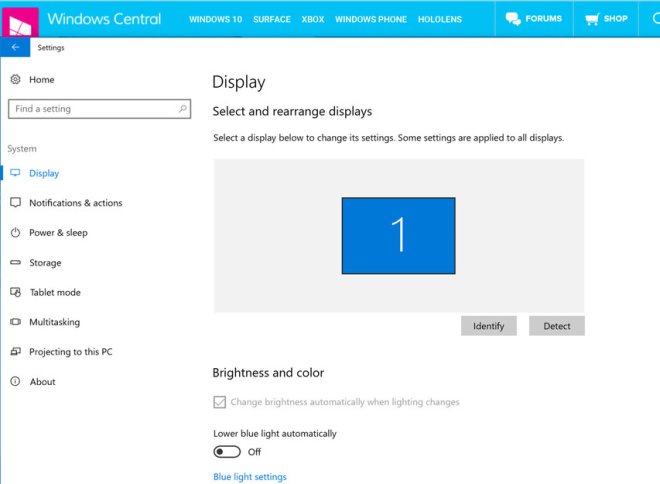Open Power & sleep settings
Viewport: 660px width, 484px height.
point(59,233)
